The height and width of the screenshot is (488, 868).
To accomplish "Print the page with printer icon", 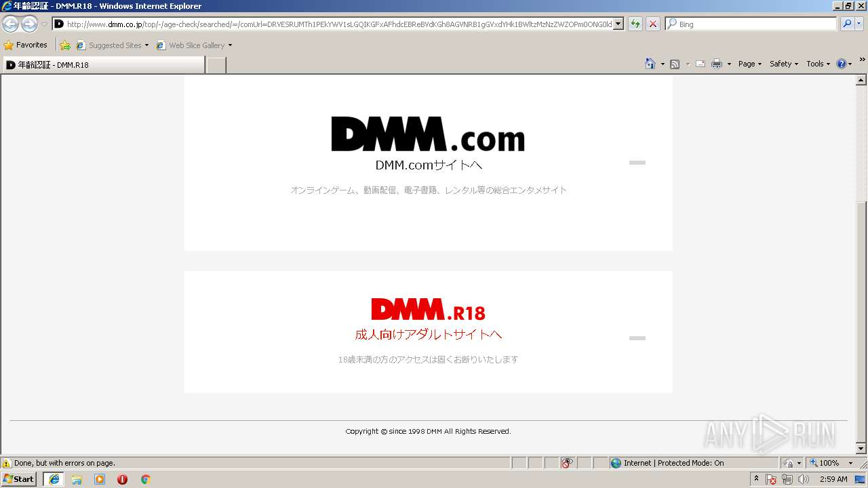I will [x=717, y=64].
